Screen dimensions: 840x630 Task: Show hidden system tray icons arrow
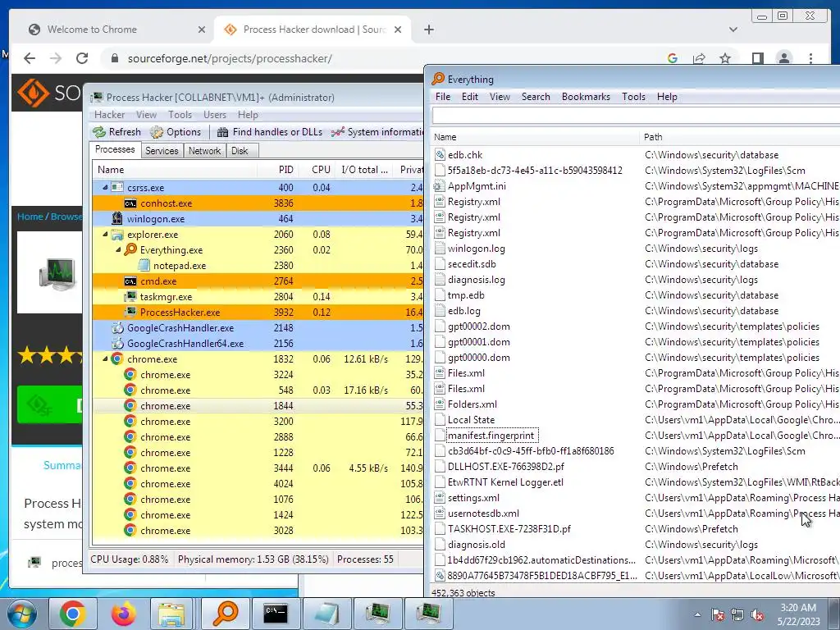pos(697,614)
